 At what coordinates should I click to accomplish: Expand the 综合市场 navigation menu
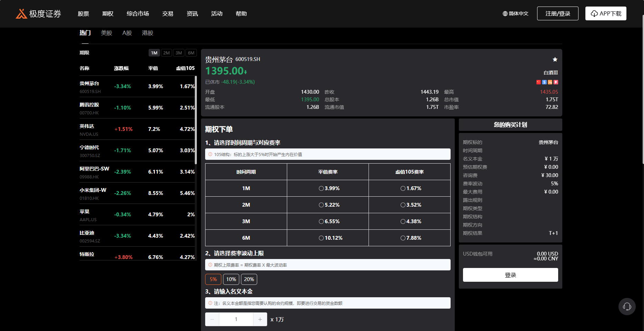[x=138, y=14]
